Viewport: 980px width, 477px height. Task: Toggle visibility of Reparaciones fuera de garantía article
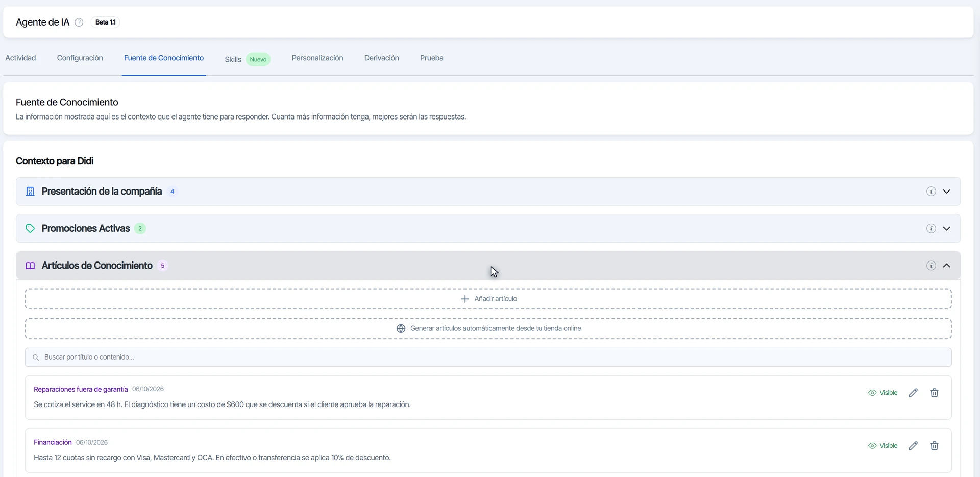tap(883, 393)
